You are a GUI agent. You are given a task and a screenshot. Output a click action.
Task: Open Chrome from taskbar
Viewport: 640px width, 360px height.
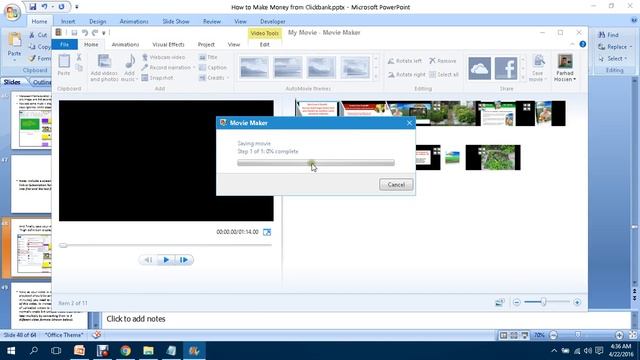click(x=125, y=351)
